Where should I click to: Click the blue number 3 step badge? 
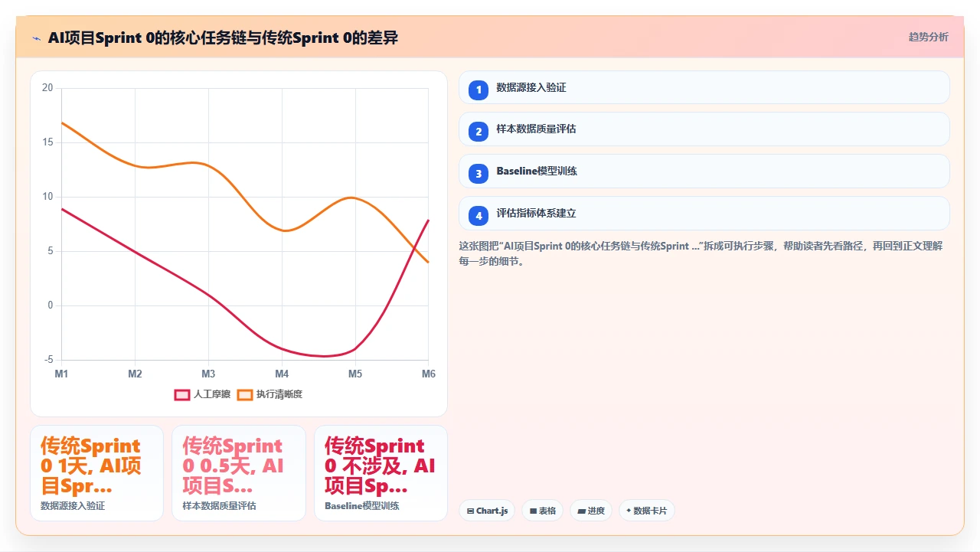pyautogui.click(x=479, y=174)
